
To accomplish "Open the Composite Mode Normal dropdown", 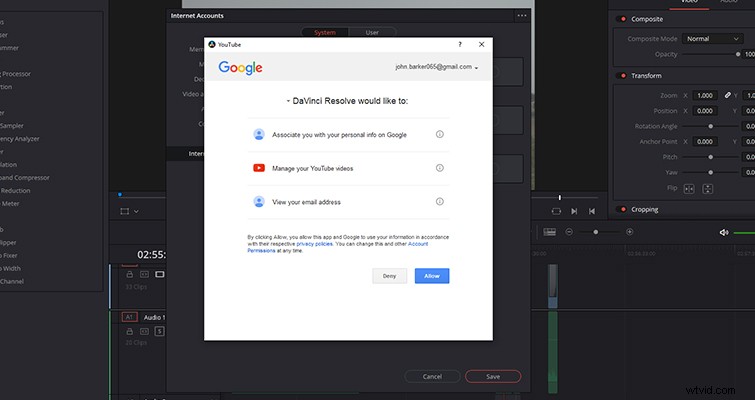I will tap(712, 39).
